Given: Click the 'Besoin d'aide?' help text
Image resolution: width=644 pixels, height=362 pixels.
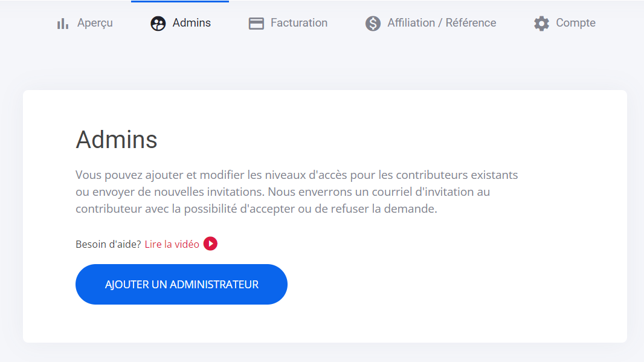Looking at the screenshot, I should [x=108, y=244].
